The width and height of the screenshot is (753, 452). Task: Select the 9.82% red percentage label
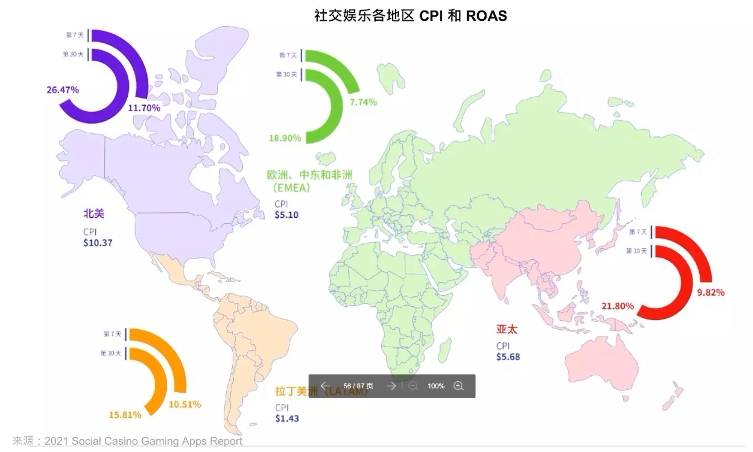coord(711,292)
